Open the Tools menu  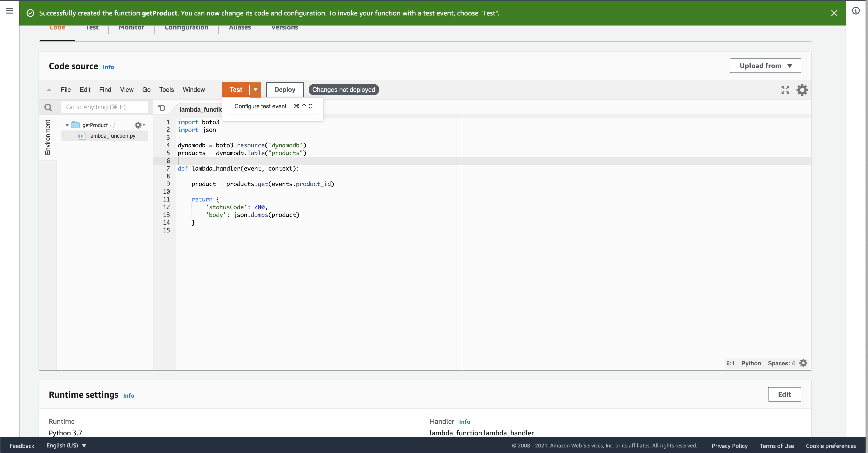pos(166,90)
